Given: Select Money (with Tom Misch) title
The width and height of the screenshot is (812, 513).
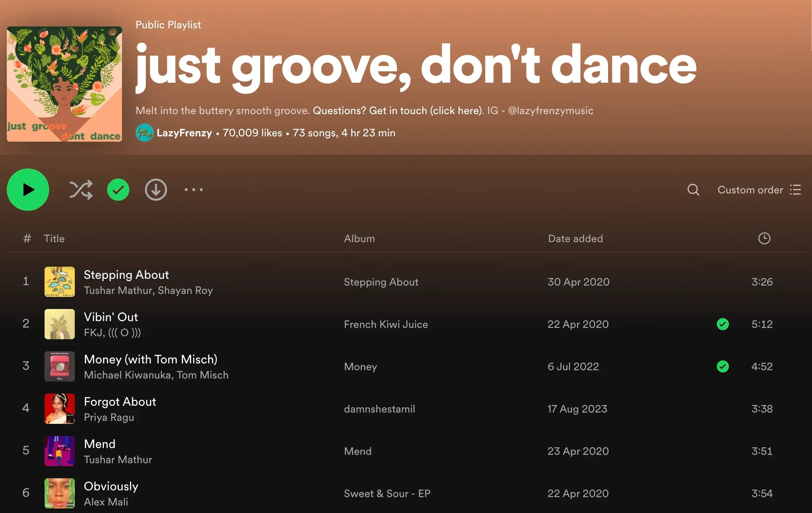Looking at the screenshot, I should pyautogui.click(x=151, y=359).
